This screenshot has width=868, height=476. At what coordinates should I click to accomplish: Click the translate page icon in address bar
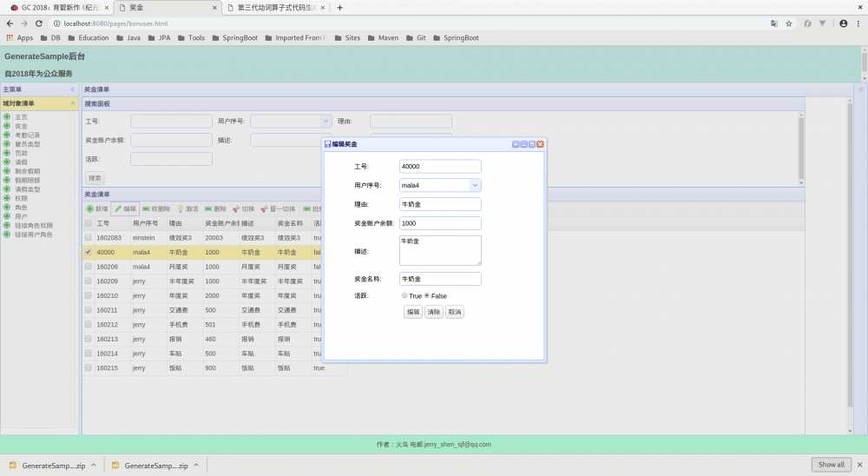pyautogui.click(x=774, y=23)
